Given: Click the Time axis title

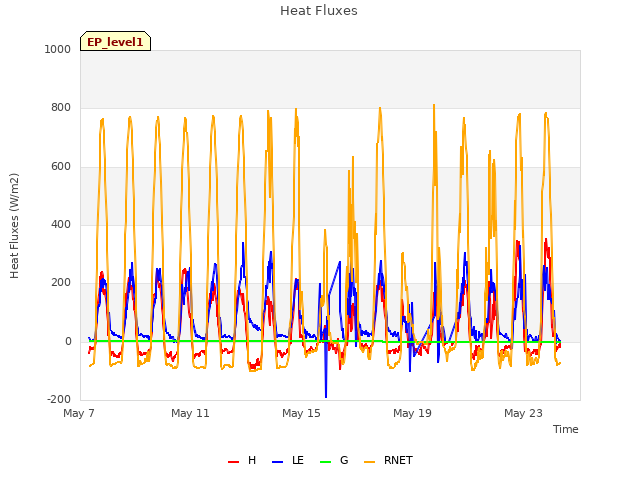Looking at the screenshot, I should [x=566, y=429].
